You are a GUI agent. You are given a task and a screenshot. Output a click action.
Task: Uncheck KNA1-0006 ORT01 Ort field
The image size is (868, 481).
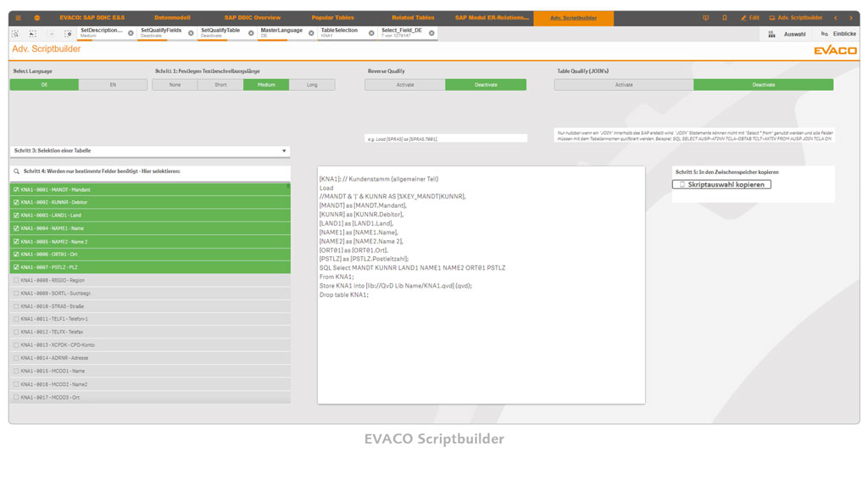click(150, 254)
